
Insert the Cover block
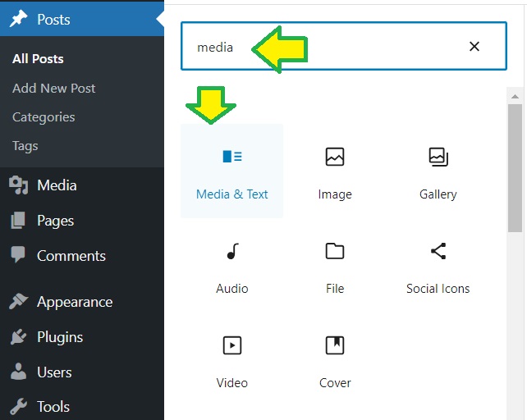(x=335, y=360)
